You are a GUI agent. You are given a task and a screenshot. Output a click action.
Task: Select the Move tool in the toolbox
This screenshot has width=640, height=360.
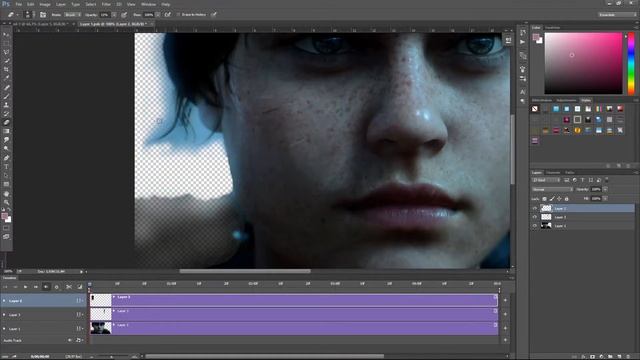pos(6,35)
